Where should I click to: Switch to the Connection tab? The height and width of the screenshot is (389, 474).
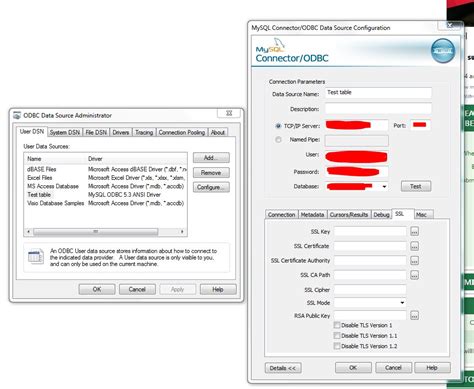pos(281,215)
